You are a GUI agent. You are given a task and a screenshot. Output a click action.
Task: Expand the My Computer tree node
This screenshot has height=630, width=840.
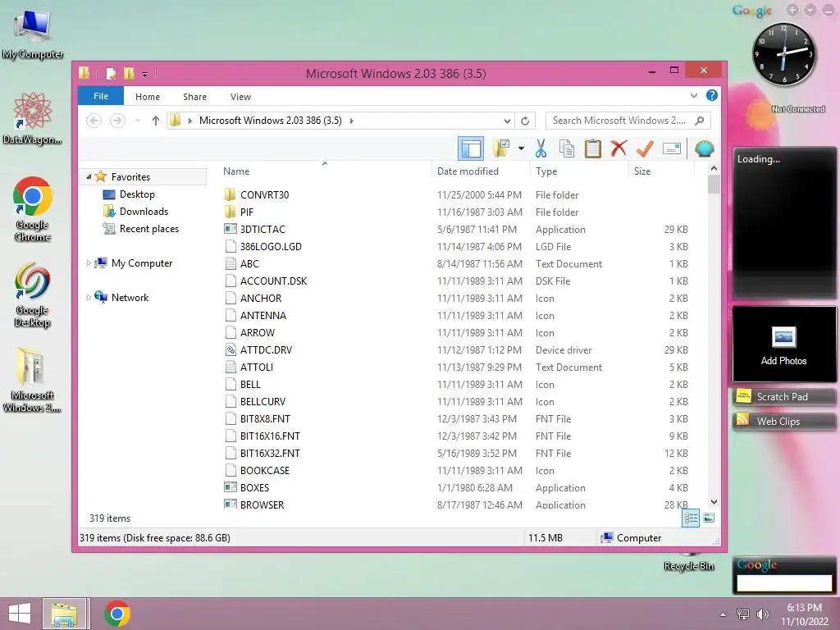click(89, 262)
